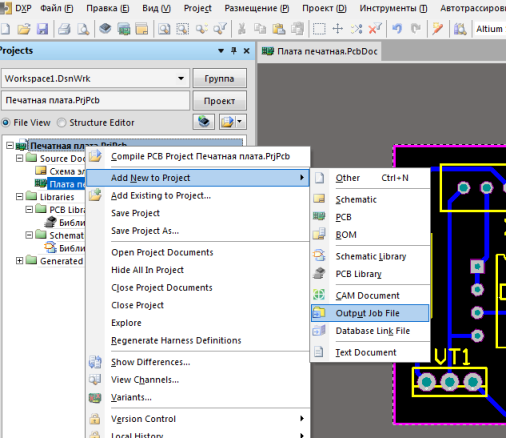Select the Плата PCB document in tree
Viewport: 506px width, 438px height.
(x=67, y=184)
